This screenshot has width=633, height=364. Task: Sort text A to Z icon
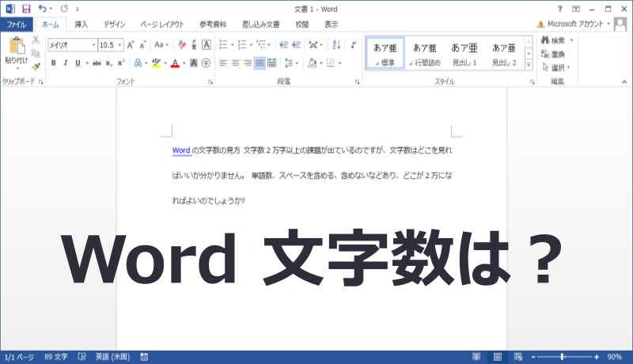(336, 45)
